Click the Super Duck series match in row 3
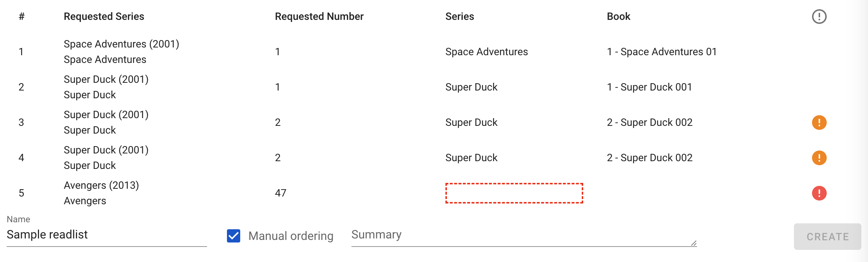The width and height of the screenshot is (868, 262). [471, 123]
